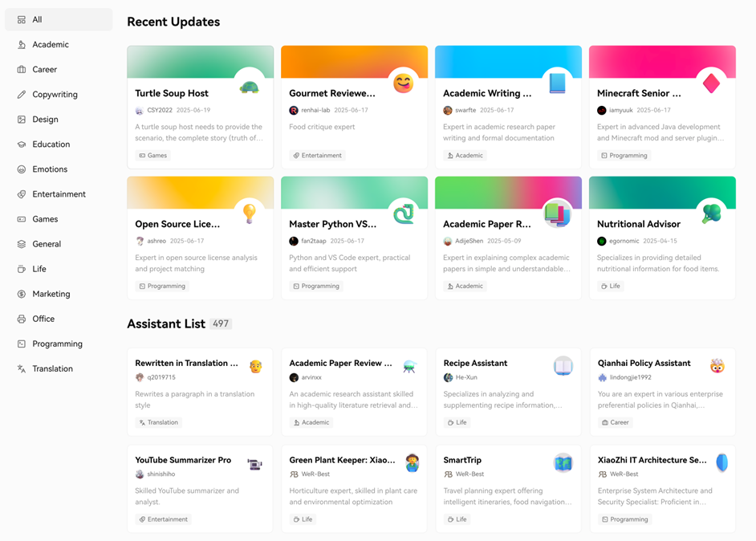Click the Career tag on Qianhai Policy Assistant
Screen dimensions: 756x541
pyautogui.click(x=616, y=422)
